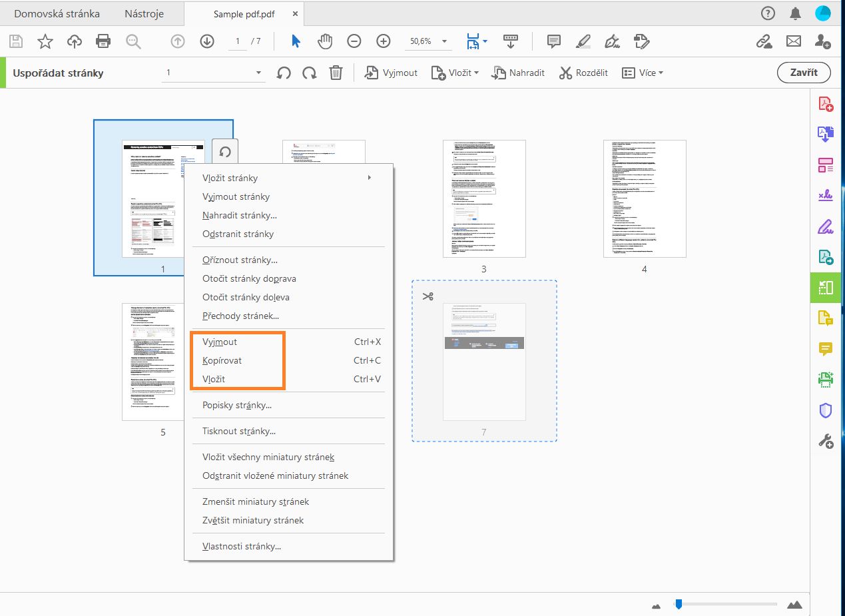The image size is (845, 616).
Task: Zoom in with the plus icon
Action: (384, 41)
